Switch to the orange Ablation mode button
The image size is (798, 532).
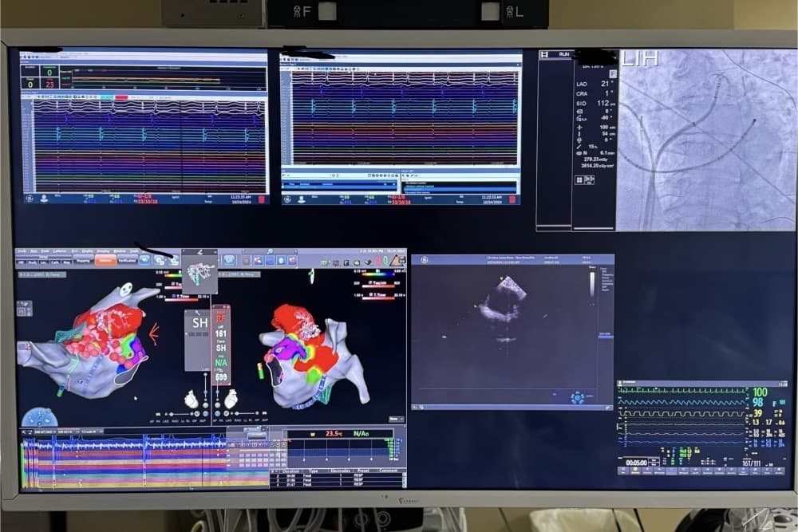[105, 260]
